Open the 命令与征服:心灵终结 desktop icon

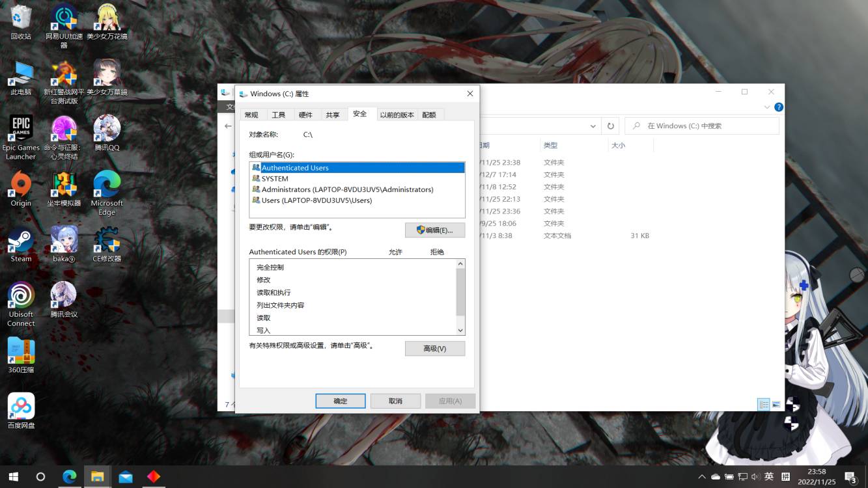pos(64,138)
